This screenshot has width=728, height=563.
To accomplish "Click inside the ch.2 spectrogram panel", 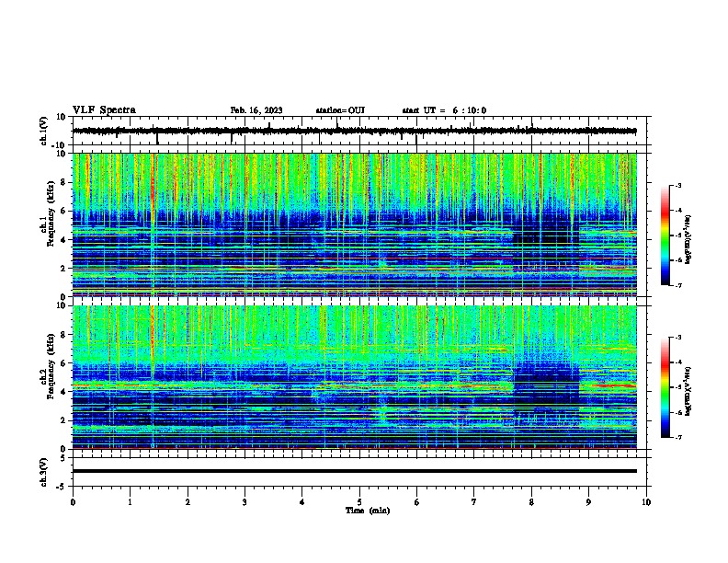I will click(x=355, y=377).
